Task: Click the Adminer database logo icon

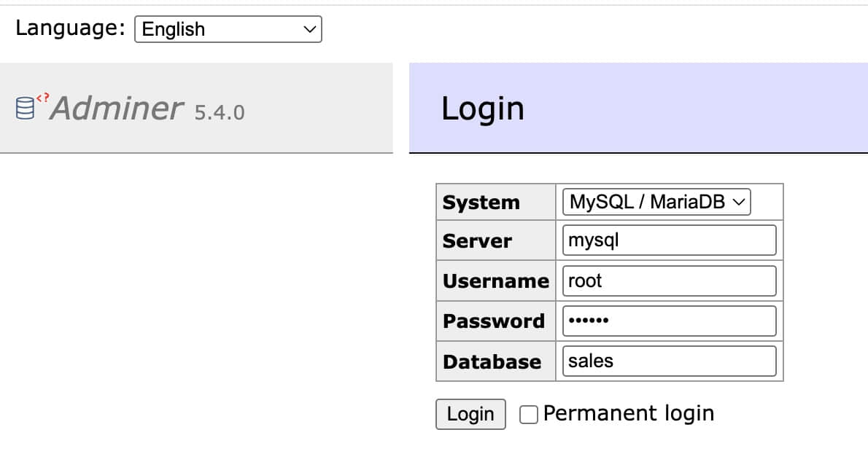Action: pos(26,108)
